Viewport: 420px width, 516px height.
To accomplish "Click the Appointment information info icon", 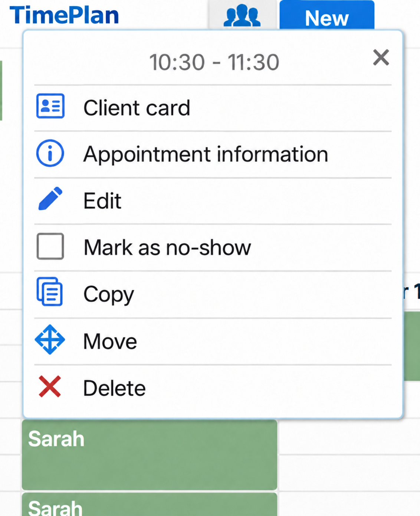I will (x=50, y=153).
